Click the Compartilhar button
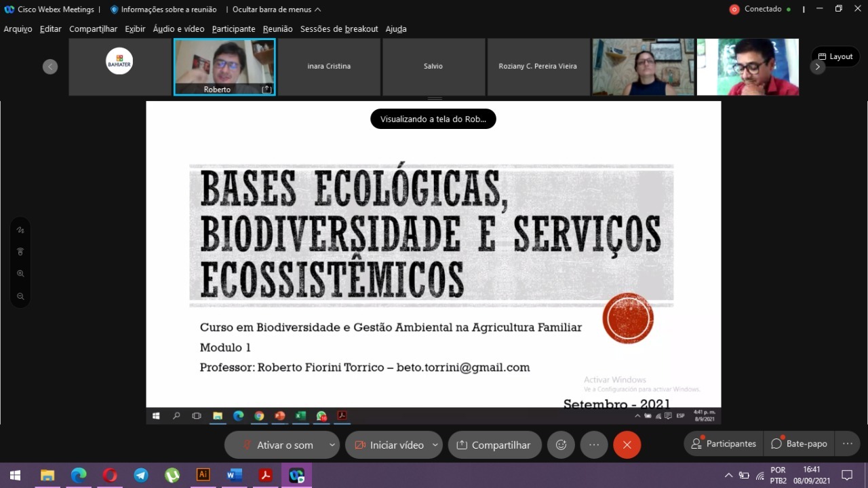Image resolution: width=868 pixels, height=488 pixels. click(494, 445)
